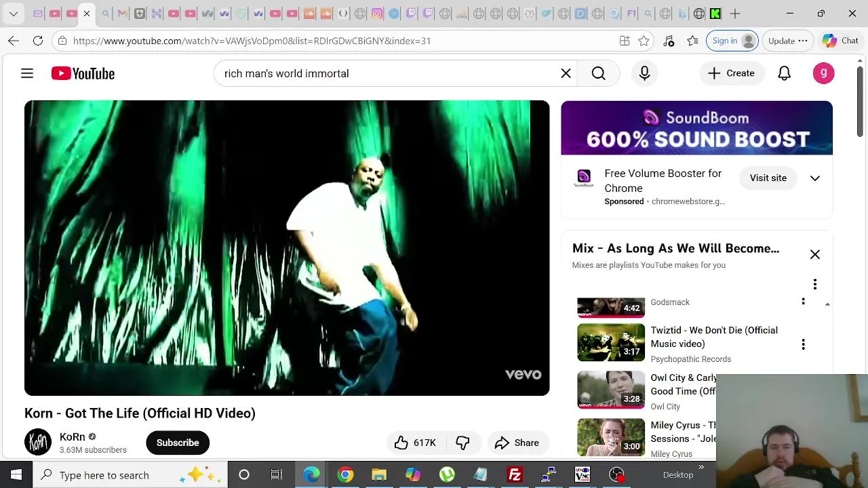Viewport: 868px width, 488px height.
Task: Go to the YouTube home logo
Action: tap(83, 73)
